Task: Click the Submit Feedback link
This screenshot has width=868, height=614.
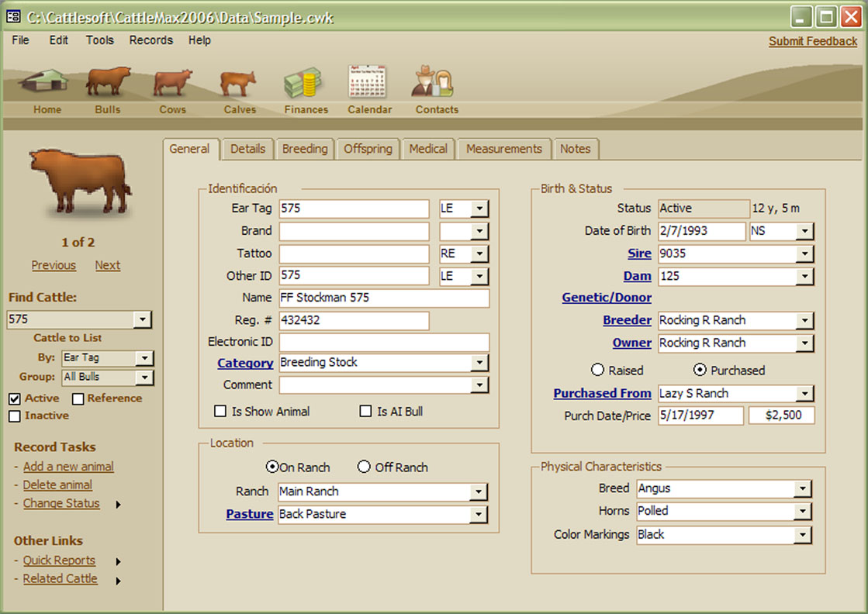Action: tap(812, 41)
